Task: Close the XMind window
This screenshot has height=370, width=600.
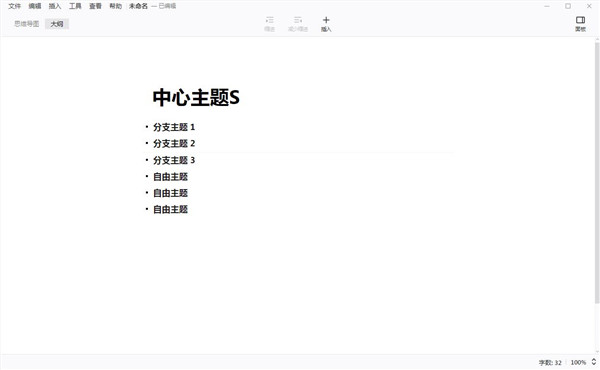Action: pyautogui.click(x=589, y=6)
